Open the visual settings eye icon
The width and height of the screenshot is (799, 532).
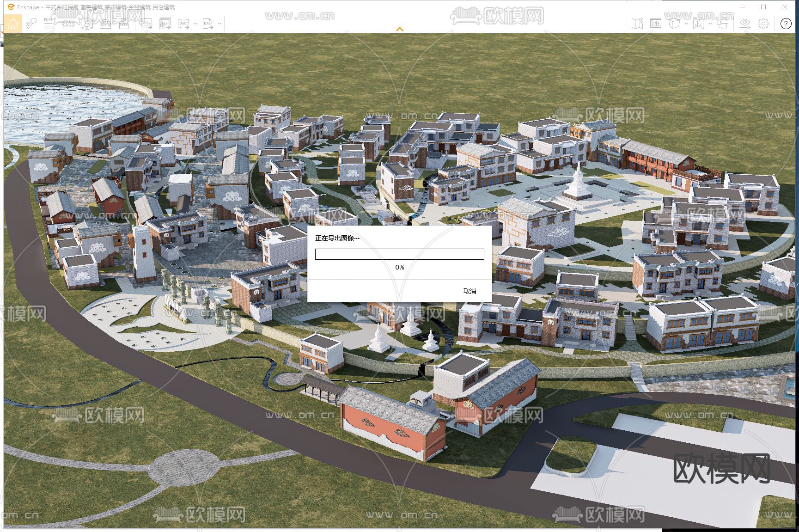pyautogui.click(x=744, y=24)
